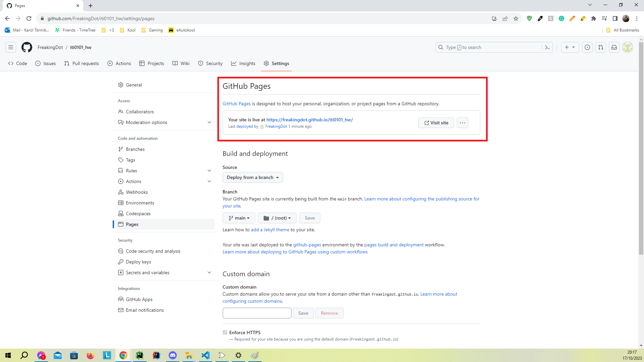The height and width of the screenshot is (362, 644).
Task: Open the command palette icon
Action: (547, 47)
